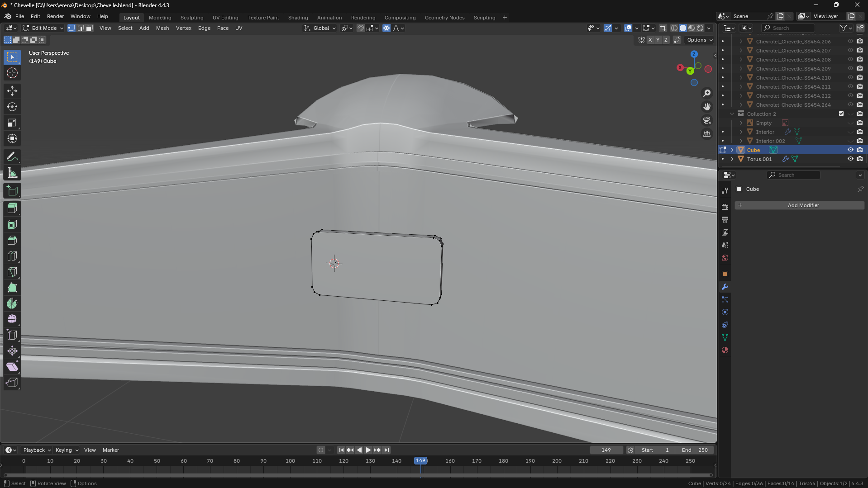This screenshot has height=488, width=868.
Task: Activate the Annotate pencil tool
Action: click(12, 157)
